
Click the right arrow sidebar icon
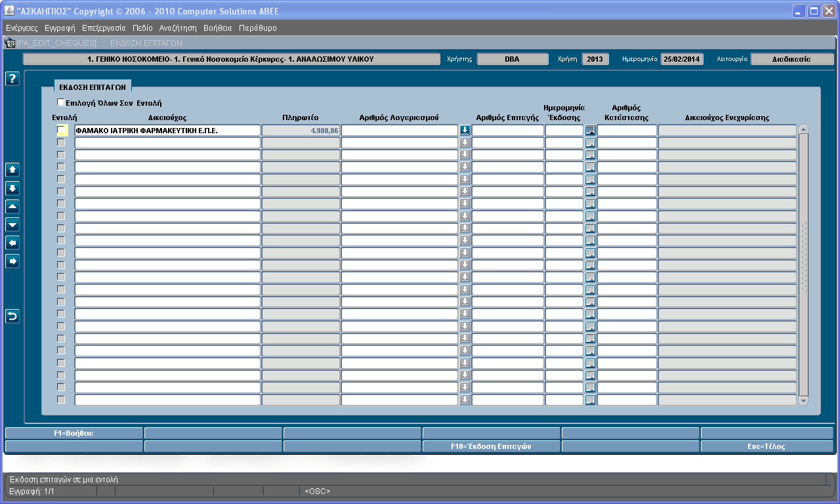[x=12, y=261]
